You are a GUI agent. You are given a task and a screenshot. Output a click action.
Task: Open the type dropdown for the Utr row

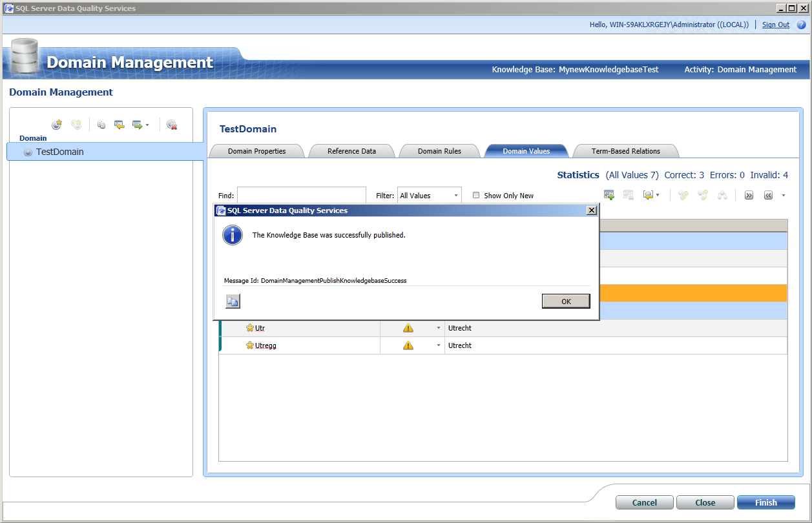439,328
